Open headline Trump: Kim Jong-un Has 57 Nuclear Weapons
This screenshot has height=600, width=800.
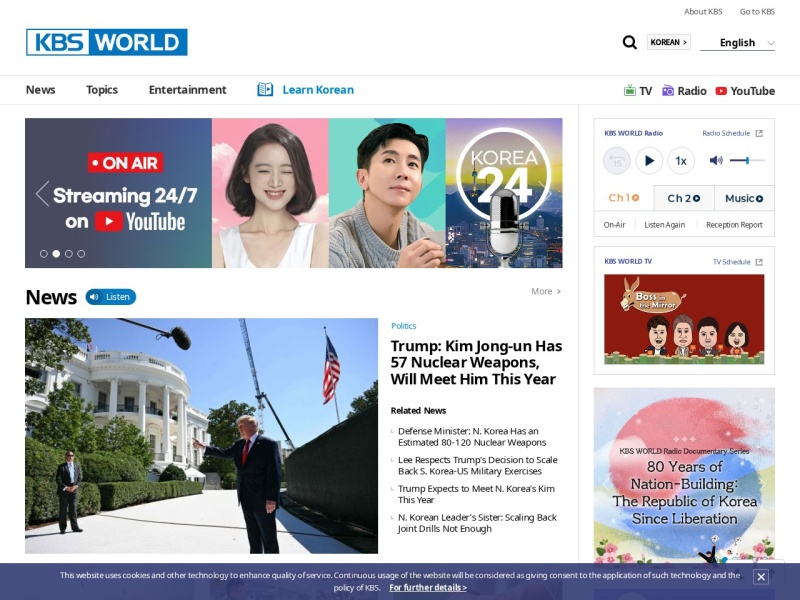pos(477,362)
